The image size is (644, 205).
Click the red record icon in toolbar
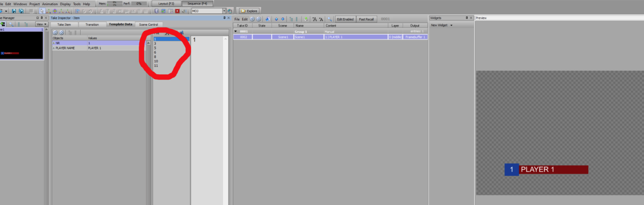177,11
